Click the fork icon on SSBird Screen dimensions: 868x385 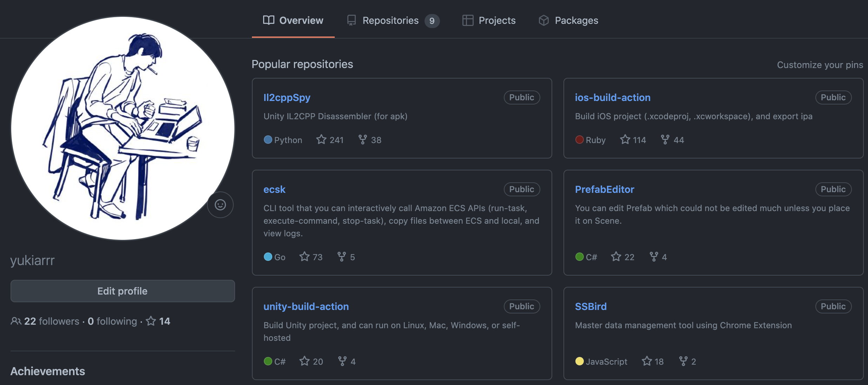coord(683,361)
